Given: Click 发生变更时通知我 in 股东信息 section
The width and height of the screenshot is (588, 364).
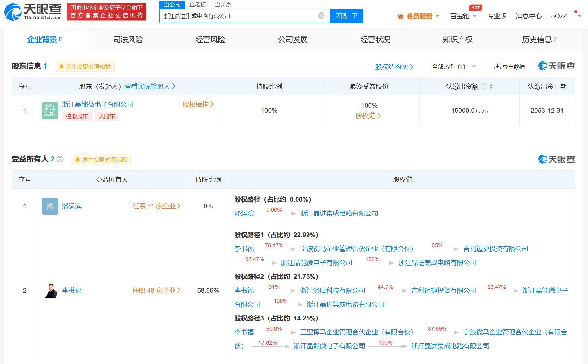Looking at the screenshot, I should (85, 66).
